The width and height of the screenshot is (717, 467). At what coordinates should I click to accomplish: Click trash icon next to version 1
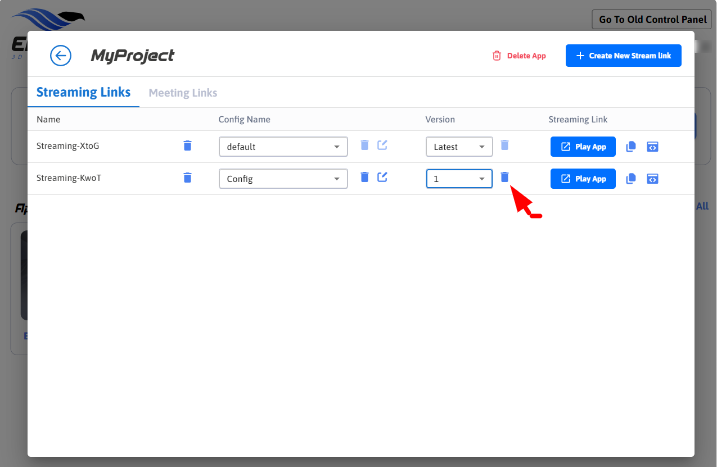(x=504, y=177)
